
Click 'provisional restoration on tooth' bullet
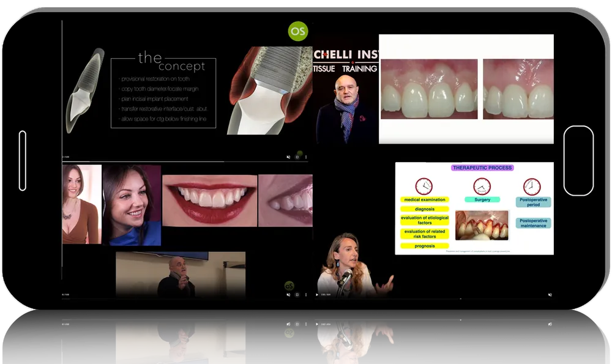155,79
